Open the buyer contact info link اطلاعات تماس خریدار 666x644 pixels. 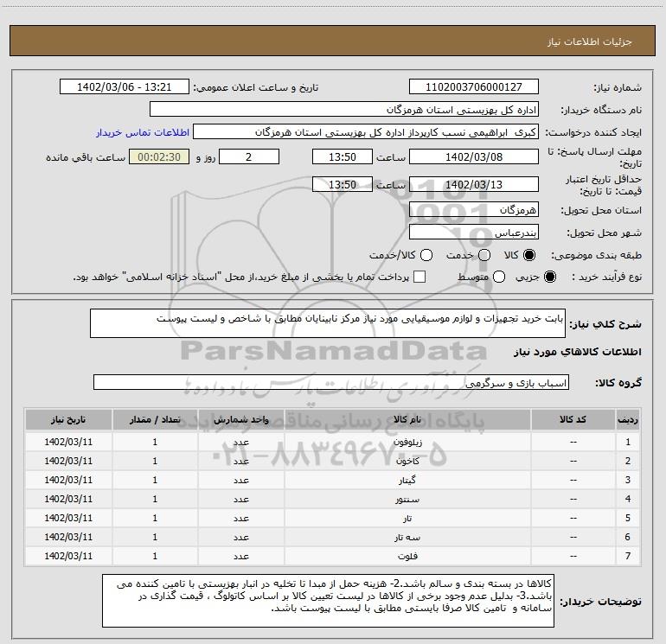[x=143, y=132]
